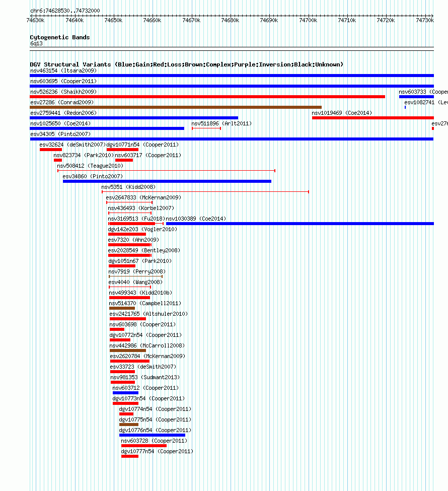Click nsv442986 (McCarroll2008) label
This screenshot has width=448, height=491.
(147, 345)
